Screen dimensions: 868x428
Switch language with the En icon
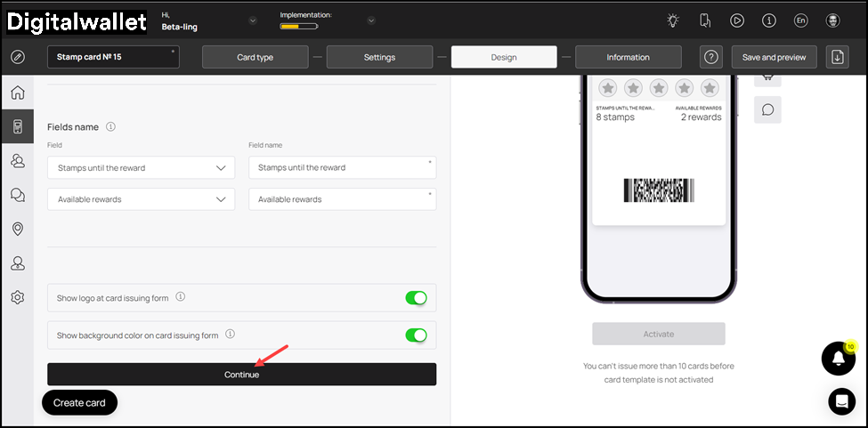[801, 21]
